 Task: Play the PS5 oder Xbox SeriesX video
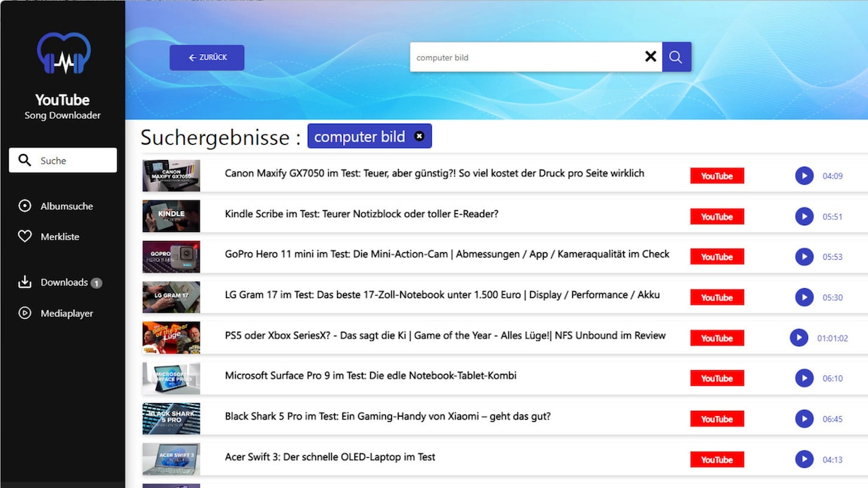[x=799, y=338]
